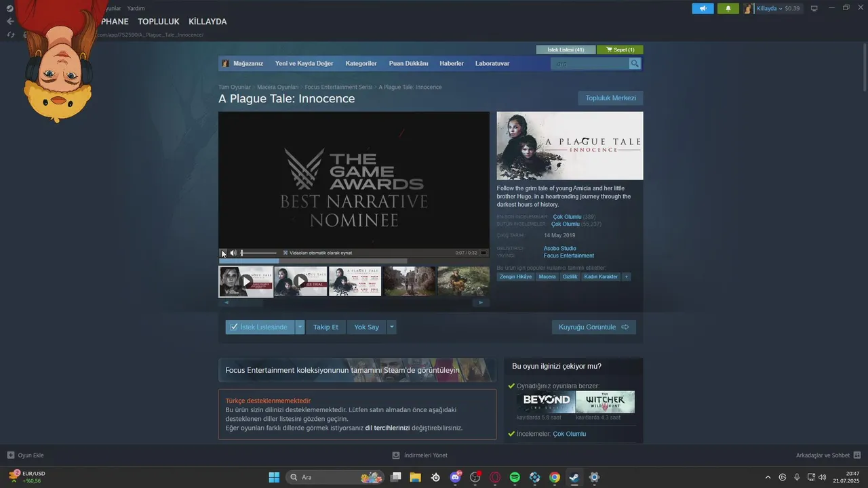Toggle the trailer fullscreen icon
868x488 pixels.
484,253
